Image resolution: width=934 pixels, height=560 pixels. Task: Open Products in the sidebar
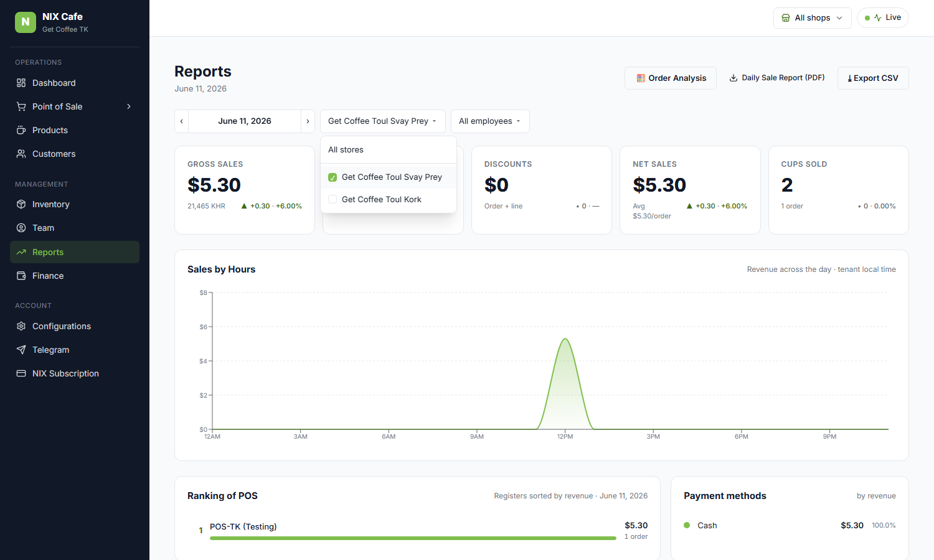tap(75, 130)
